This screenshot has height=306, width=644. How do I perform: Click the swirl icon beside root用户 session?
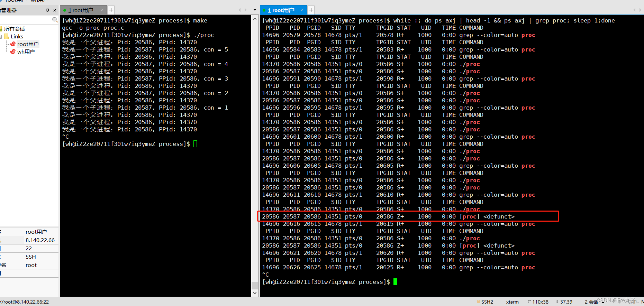coord(13,44)
